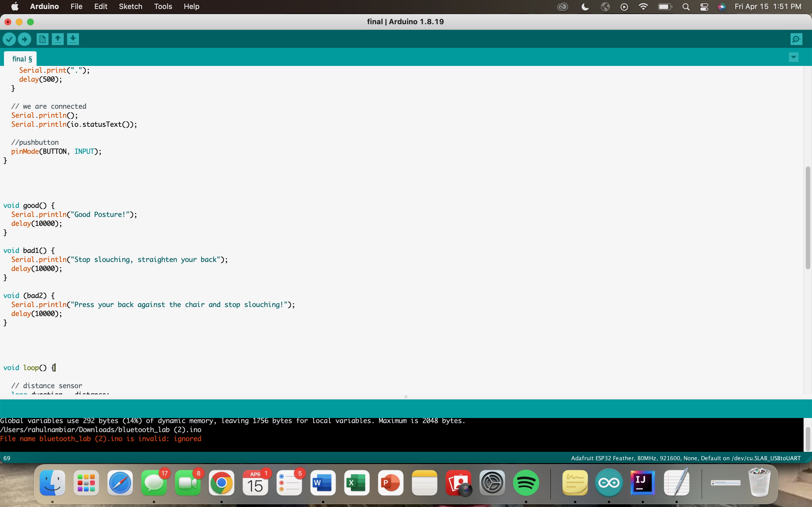
Task: Click the Open sketch up-arrow icon
Action: coord(58,39)
